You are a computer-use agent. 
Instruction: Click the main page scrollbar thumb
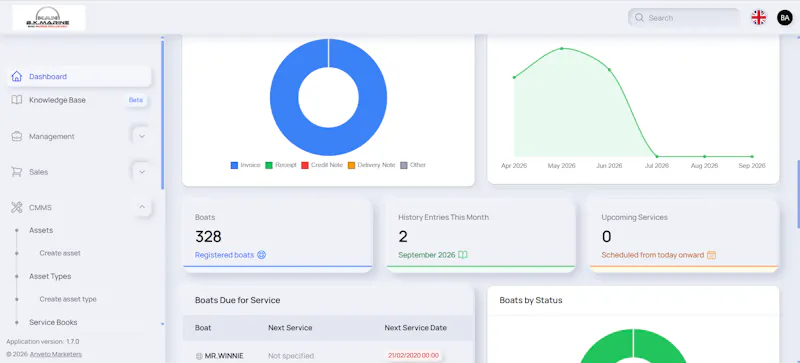pos(798,194)
